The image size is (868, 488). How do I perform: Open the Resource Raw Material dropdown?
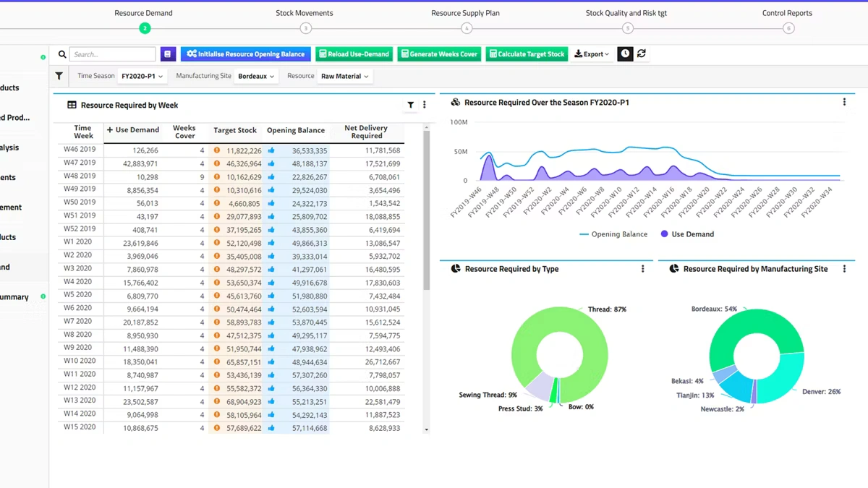pos(344,76)
